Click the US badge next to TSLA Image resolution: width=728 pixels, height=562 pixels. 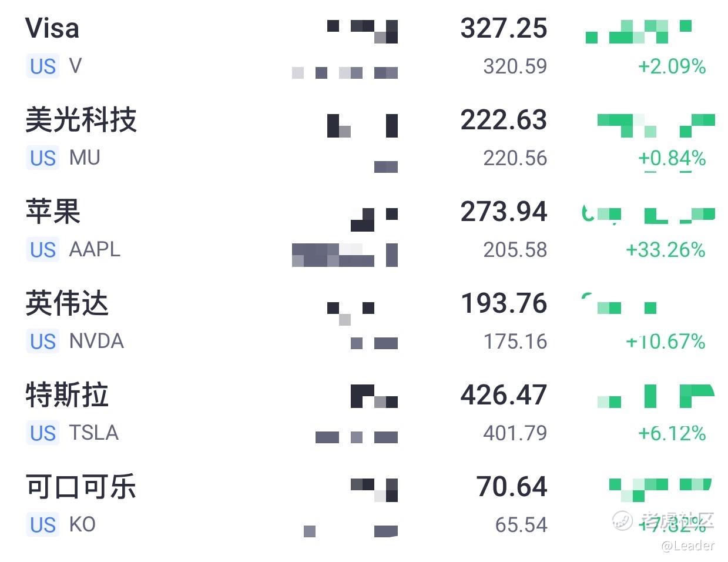pyautogui.click(x=43, y=433)
